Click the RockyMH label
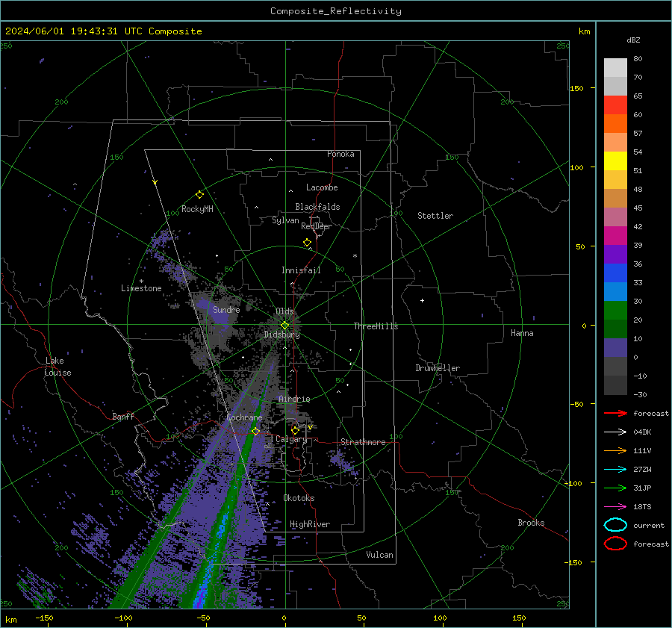 (x=197, y=209)
